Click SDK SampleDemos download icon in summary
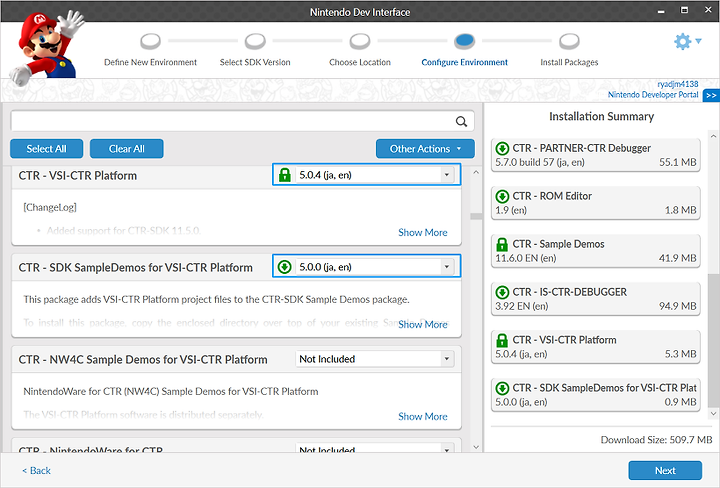 click(x=502, y=388)
